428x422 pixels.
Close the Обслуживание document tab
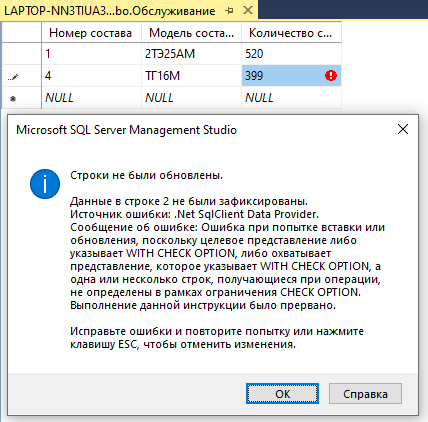[248, 10]
